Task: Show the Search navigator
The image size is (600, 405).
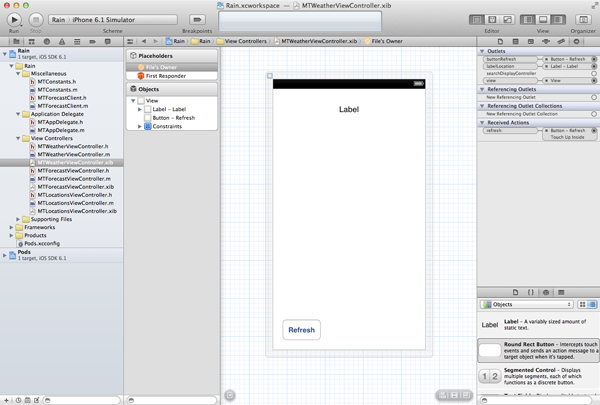Action: pos(47,41)
